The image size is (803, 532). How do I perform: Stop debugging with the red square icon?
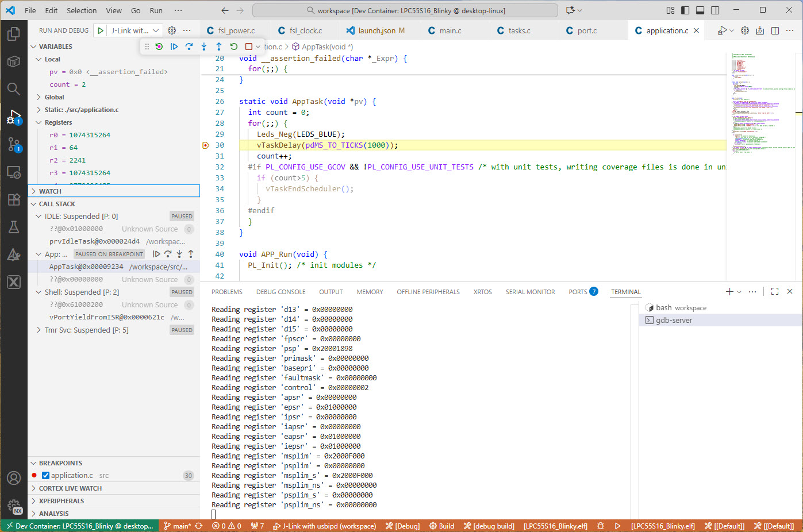249,47
